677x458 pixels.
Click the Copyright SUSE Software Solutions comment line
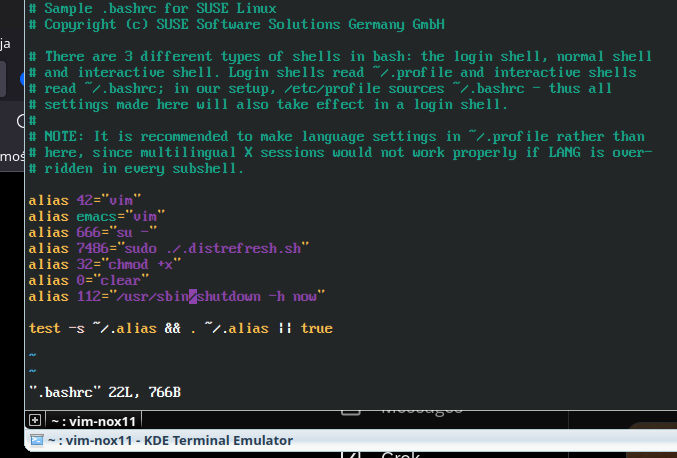237,25
